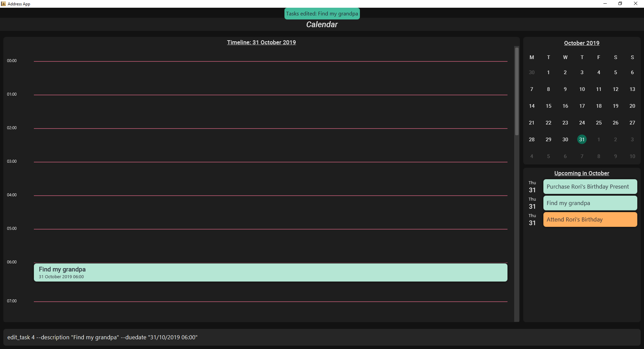Select day 13 in the calendar
The image size is (644, 349).
632,89
